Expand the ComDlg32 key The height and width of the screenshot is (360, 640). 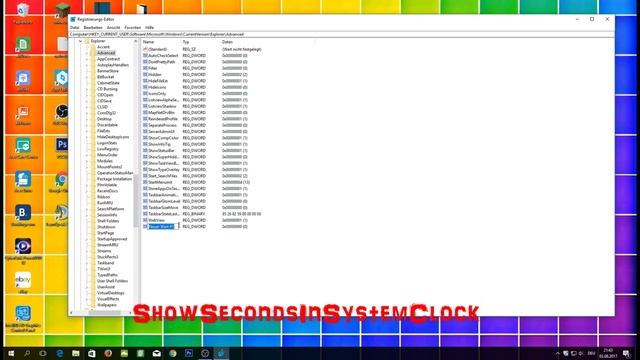87,113
